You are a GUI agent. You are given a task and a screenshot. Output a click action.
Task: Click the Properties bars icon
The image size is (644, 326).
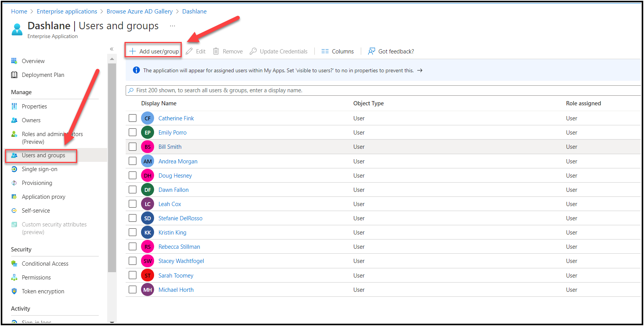coord(14,106)
